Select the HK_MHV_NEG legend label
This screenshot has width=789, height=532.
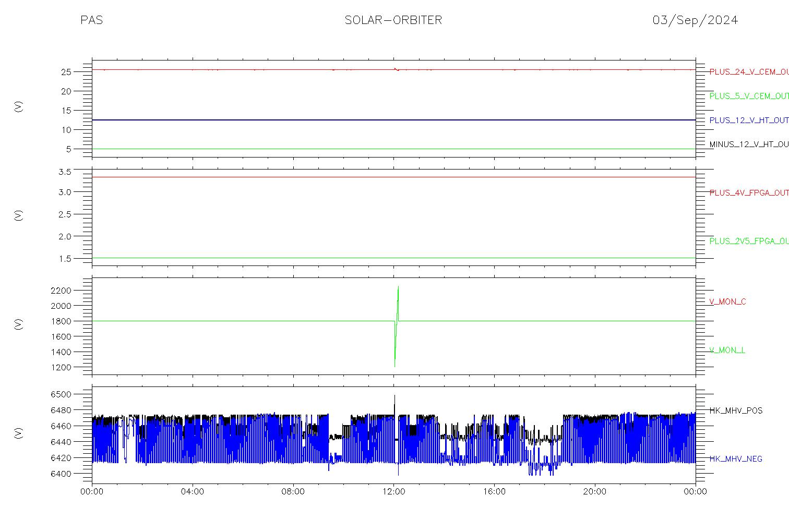[736, 459]
